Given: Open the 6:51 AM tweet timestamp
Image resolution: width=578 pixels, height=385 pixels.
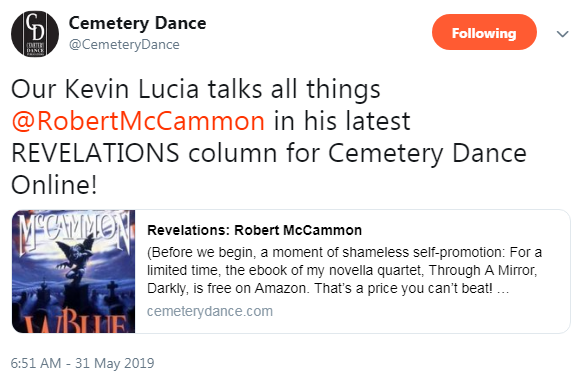Looking at the screenshot, I should click(36, 363).
